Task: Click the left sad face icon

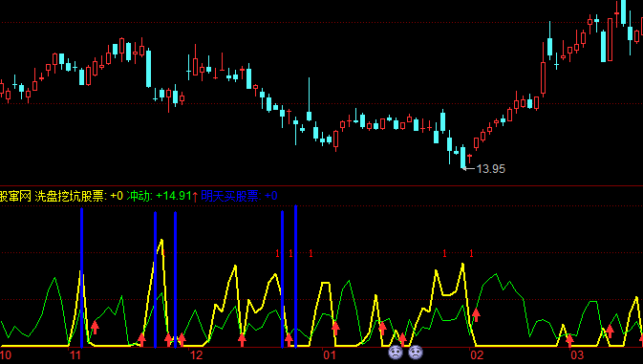Action: 396,353
